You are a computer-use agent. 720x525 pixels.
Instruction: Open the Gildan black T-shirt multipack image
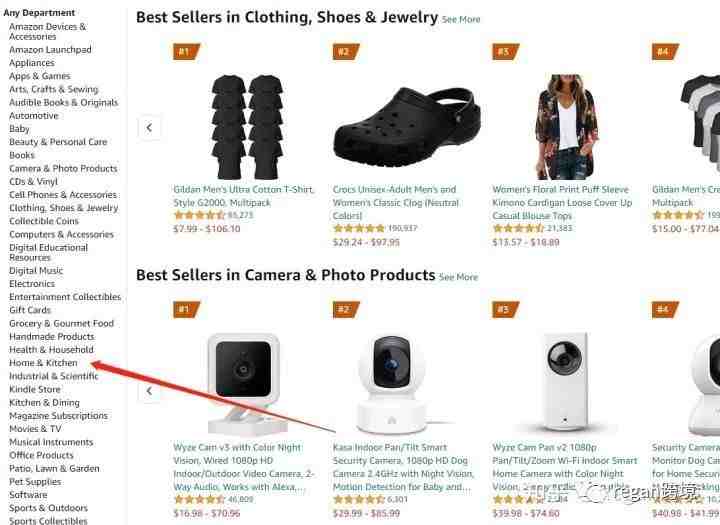tap(247, 126)
